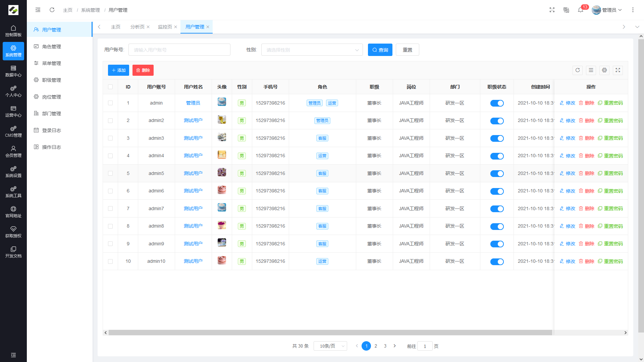Image resolution: width=644 pixels, height=362 pixels.
Task: Open table column settings gear icon
Action: [604, 70]
